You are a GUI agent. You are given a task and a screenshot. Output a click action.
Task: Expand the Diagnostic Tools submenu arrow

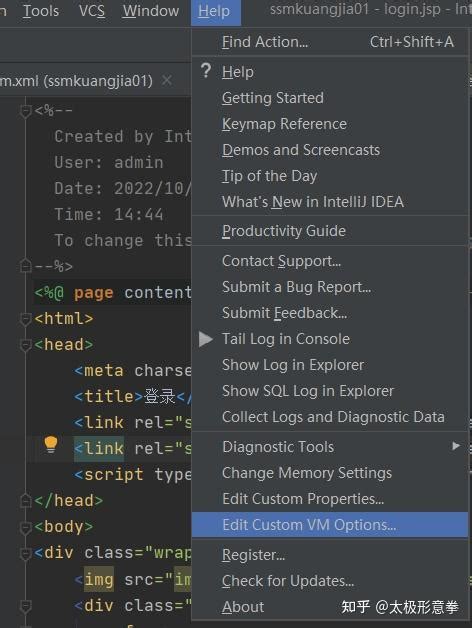[456, 446]
